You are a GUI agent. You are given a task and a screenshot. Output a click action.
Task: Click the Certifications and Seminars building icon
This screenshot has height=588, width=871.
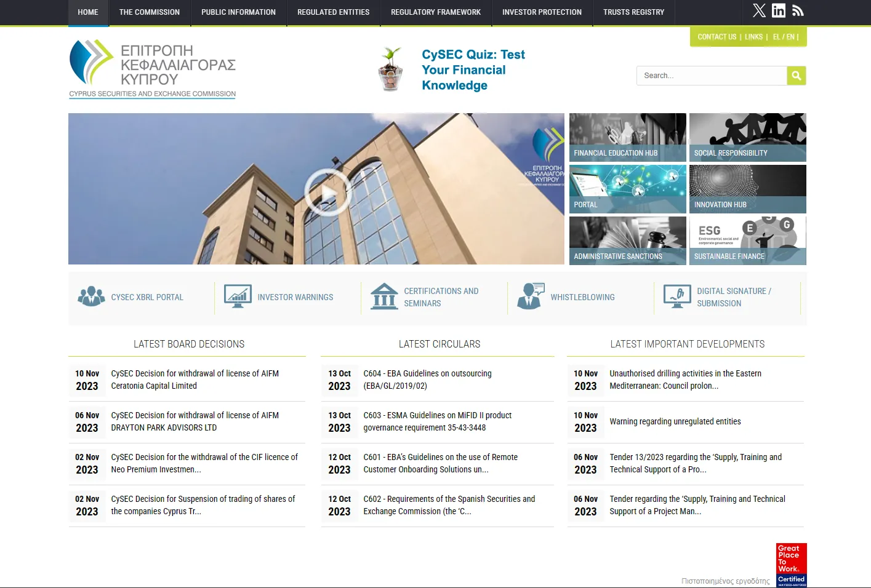click(x=385, y=296)
